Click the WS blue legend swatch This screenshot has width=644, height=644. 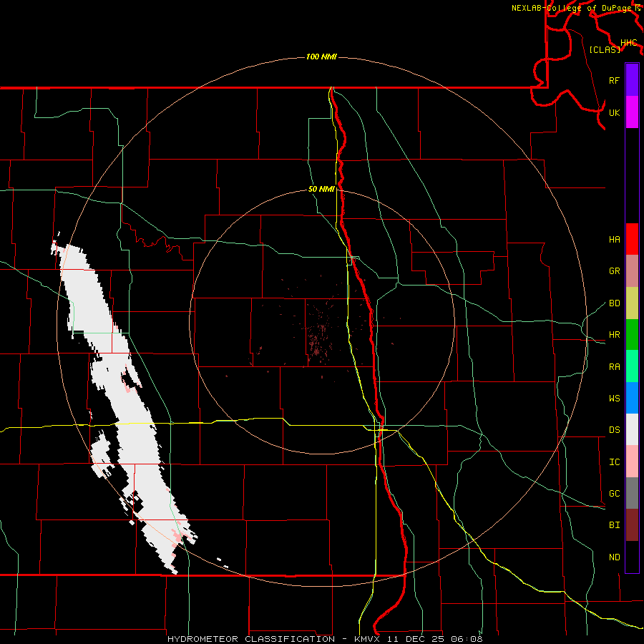(x=632, y=398)
